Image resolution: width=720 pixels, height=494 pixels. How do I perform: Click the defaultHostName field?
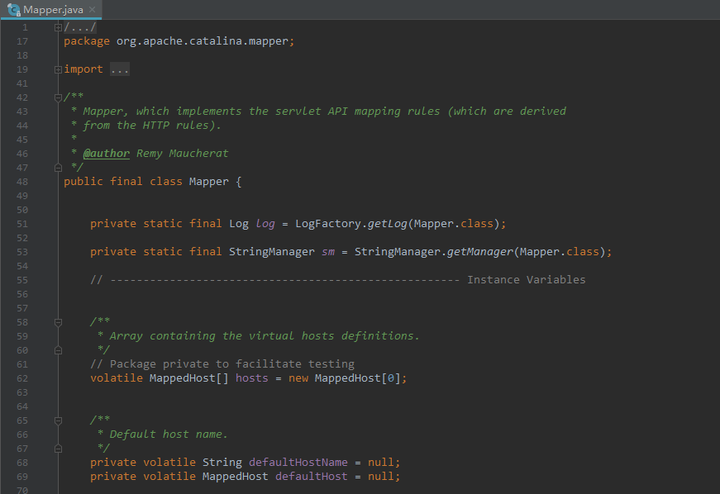pos(298,462)
